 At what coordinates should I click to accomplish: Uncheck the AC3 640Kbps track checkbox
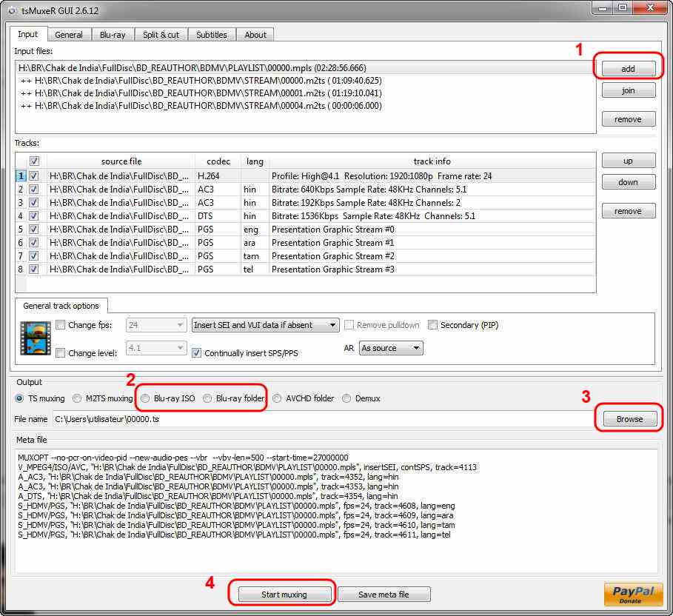coord(33,190)
